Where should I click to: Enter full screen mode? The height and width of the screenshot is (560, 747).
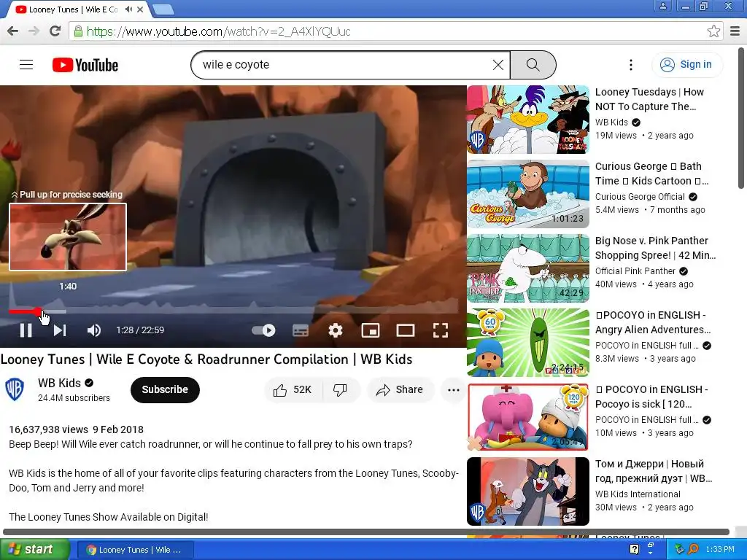click(441, 330)
